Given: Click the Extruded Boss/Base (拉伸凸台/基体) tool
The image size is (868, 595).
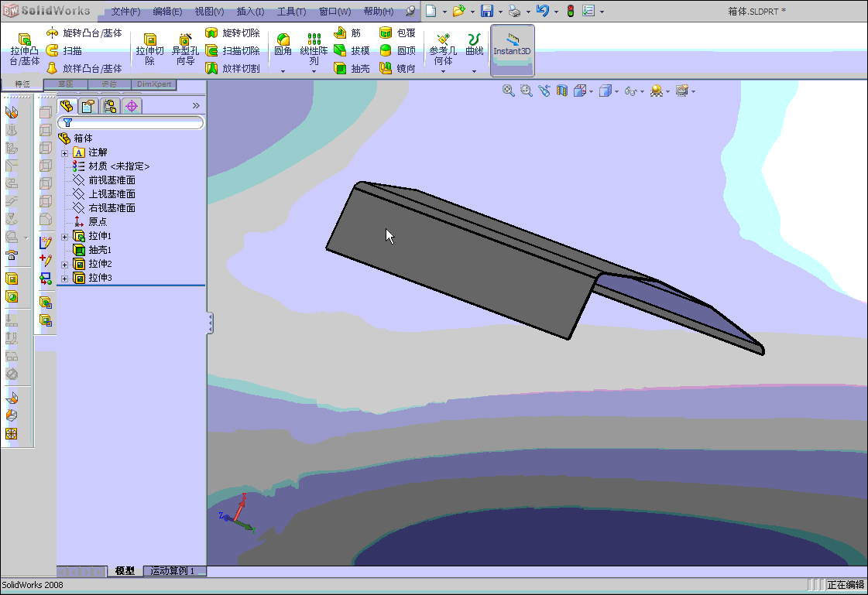Looking at the screenshot, I should 24,50.
